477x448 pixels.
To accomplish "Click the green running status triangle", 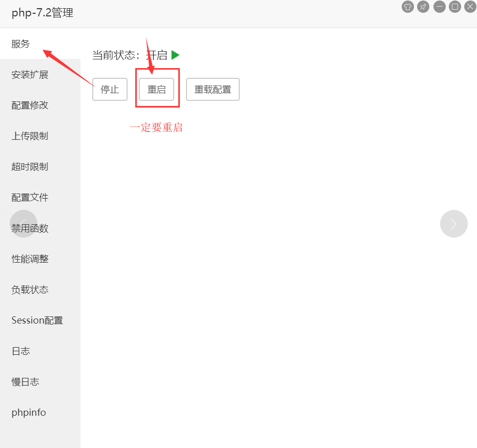I will [x=175, y=55].
